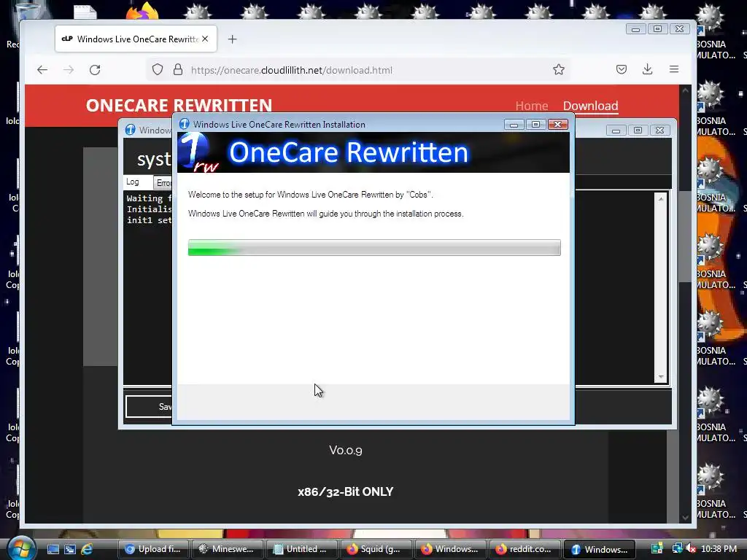Click the Save button in background window
The width and height of the screenshot is (747, 560).
[149, 407]
